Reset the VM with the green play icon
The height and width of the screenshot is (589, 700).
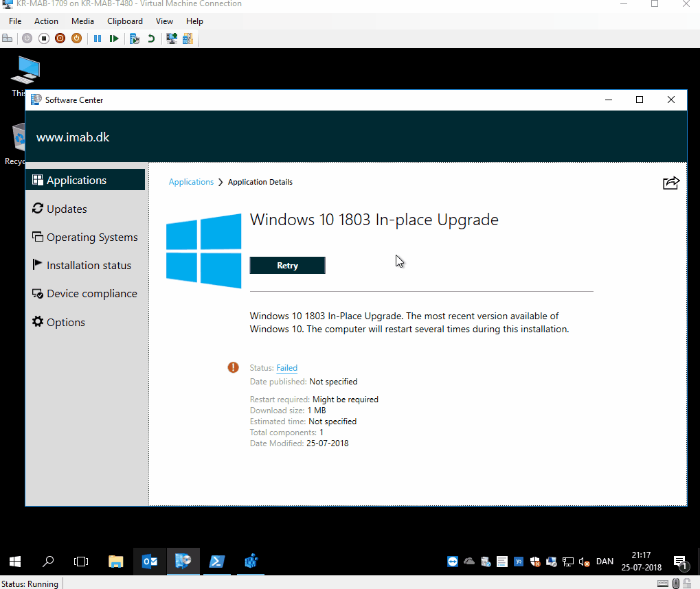114,38
